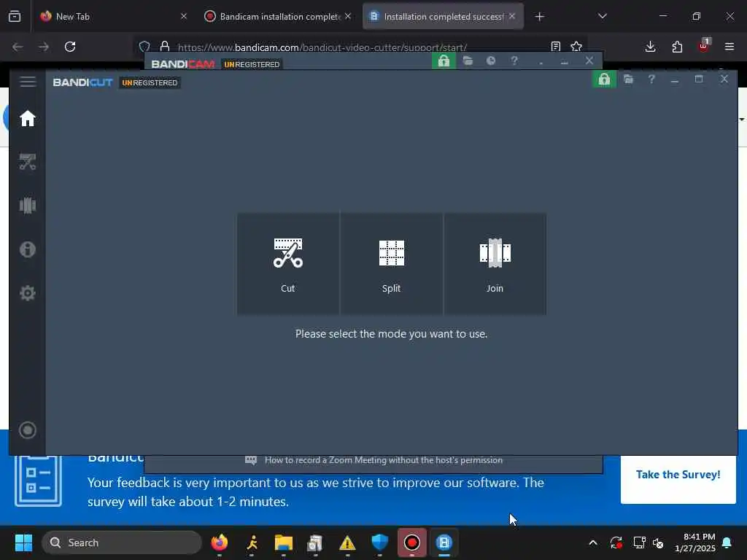
Task: Open the warning triangle taskbar app
Action: pos(347,542)
